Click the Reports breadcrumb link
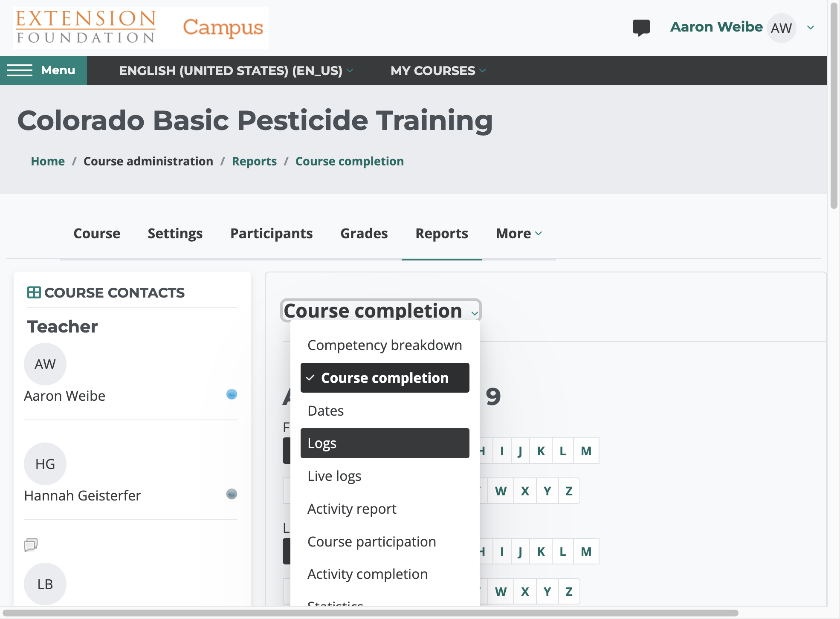840x619 pixels. 254,161
